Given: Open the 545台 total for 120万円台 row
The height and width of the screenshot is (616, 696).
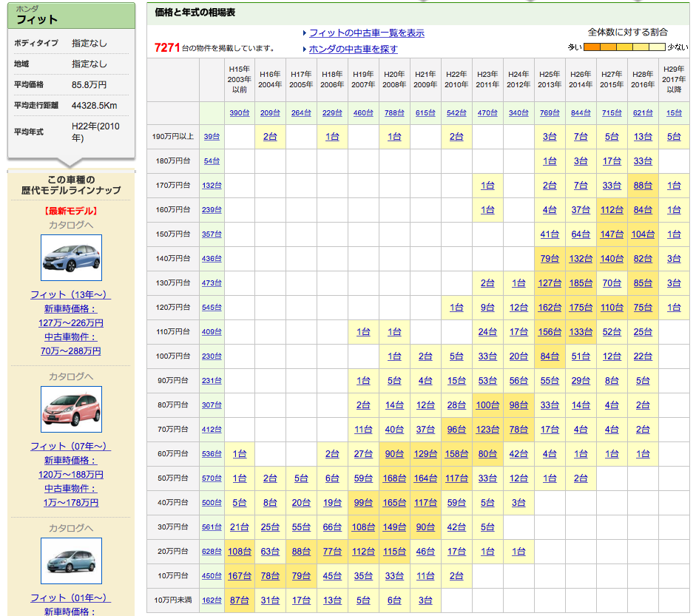Looking at the screenshot, I should (x=212, y=307).
